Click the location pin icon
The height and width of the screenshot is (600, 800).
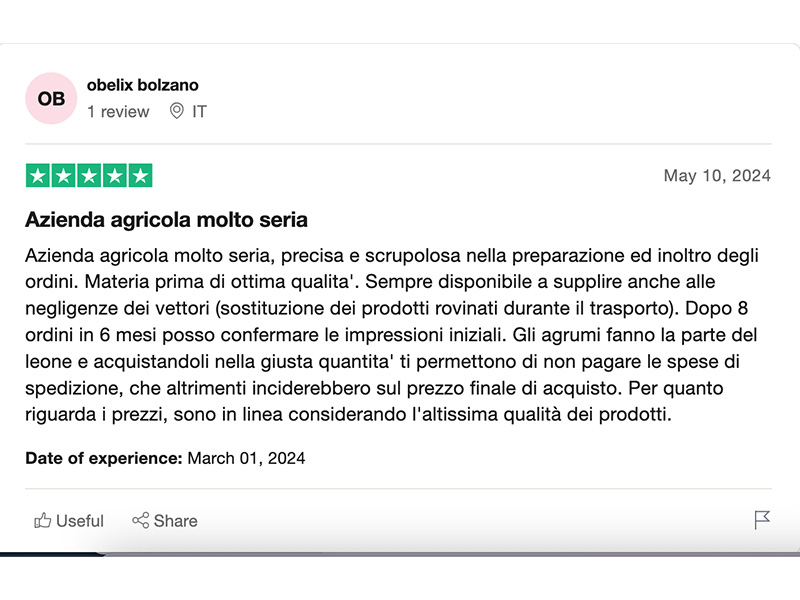pyautogui.click(x=176, y=111)
